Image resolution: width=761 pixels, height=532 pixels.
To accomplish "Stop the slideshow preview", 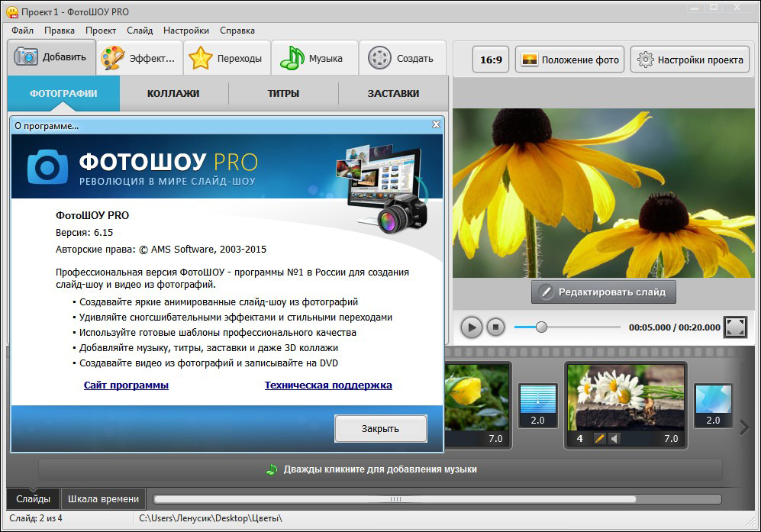I will click(495, 327).
